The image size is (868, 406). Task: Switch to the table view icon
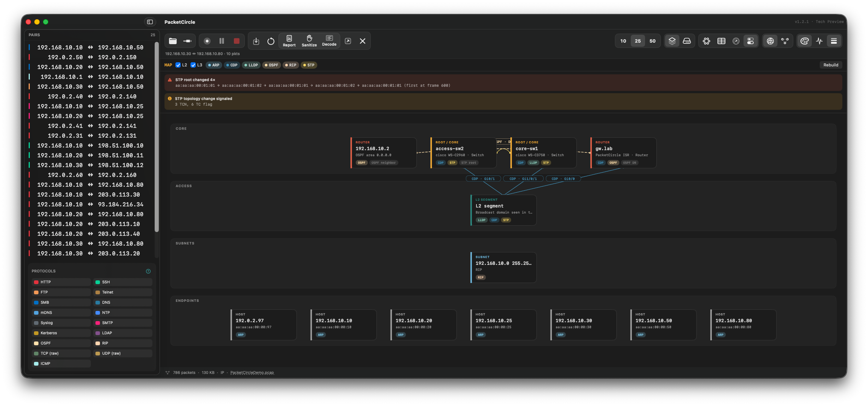coord(721,41)
